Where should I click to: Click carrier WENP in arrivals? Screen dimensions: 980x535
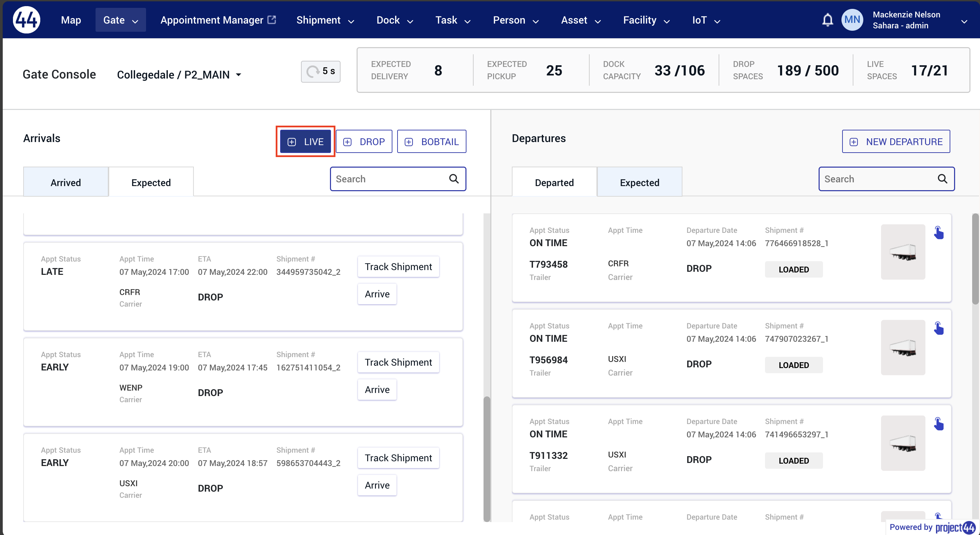pyautogui.click(x=130, y=387)
